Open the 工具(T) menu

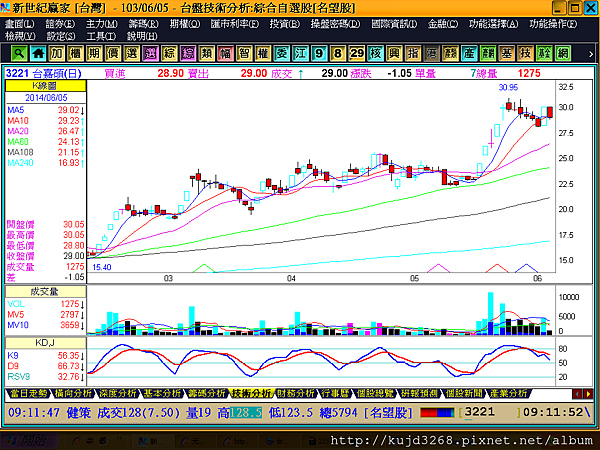tap(101, 36)
